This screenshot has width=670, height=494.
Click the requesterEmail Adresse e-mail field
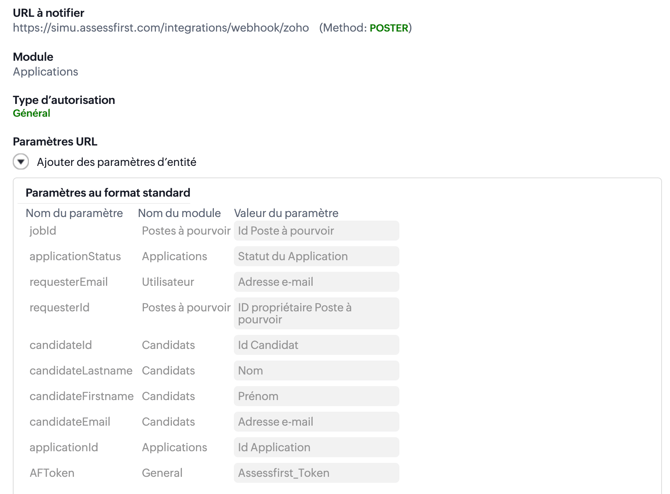pyautogui.click(x=316, y=282)
